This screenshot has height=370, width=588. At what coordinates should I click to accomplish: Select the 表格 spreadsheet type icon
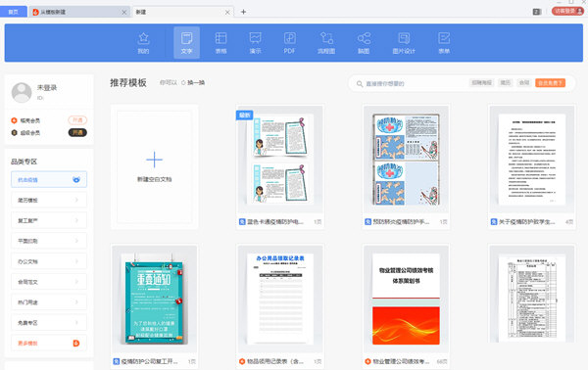220,43
